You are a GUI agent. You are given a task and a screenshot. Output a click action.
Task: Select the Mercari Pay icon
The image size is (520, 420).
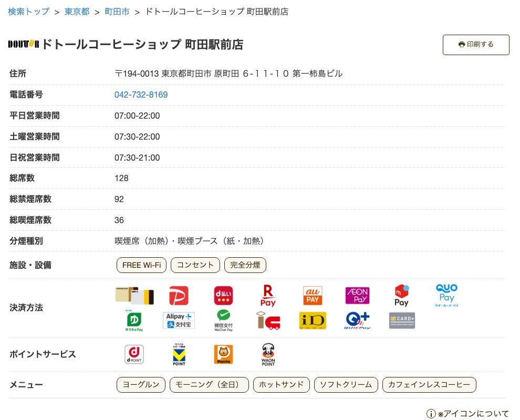coord(402,296)
